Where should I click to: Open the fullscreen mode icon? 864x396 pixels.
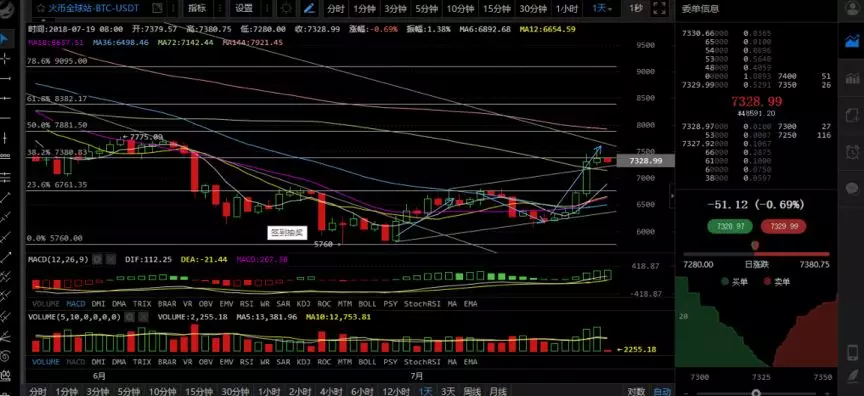(659, 8)
